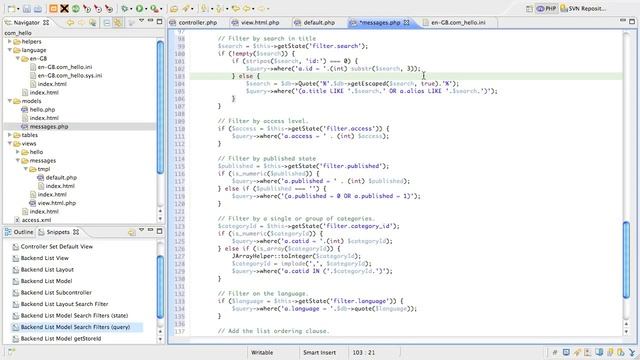The image size is (640, 360).
Task: Click the Print icon in the toolbar
Action: pos(38,9)
